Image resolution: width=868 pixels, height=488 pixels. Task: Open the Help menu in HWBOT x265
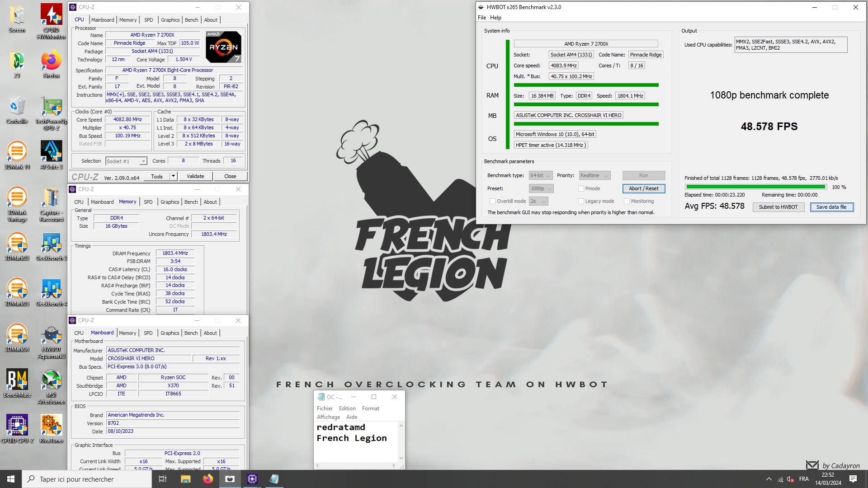click(x=495, y=18)
